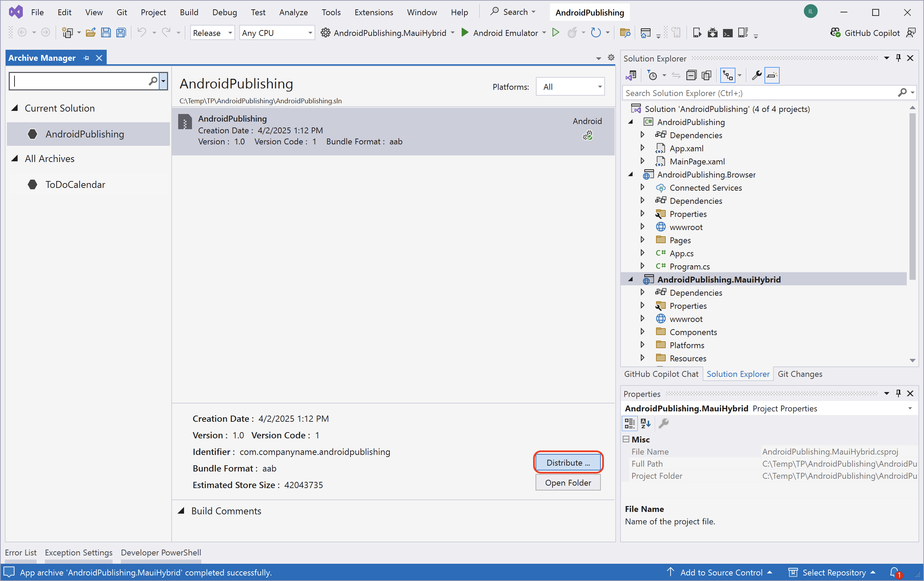Click the Distribute button

568,463
